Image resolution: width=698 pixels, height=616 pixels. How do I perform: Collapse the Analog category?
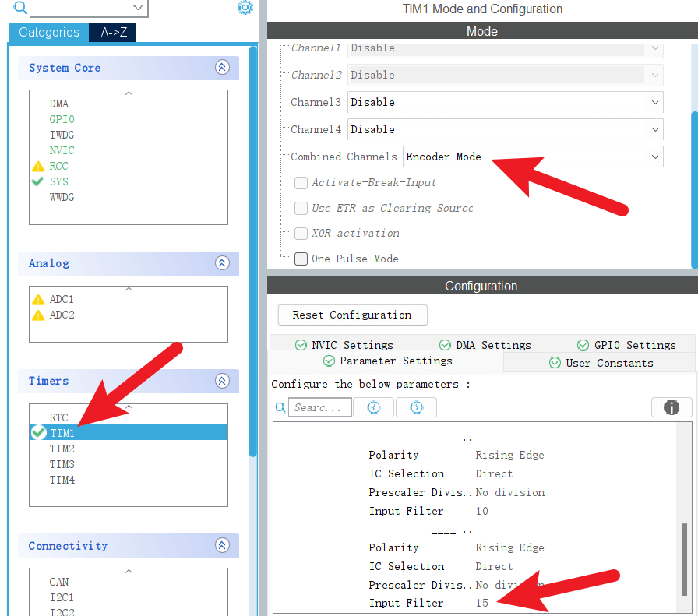(x=222, y=263)
